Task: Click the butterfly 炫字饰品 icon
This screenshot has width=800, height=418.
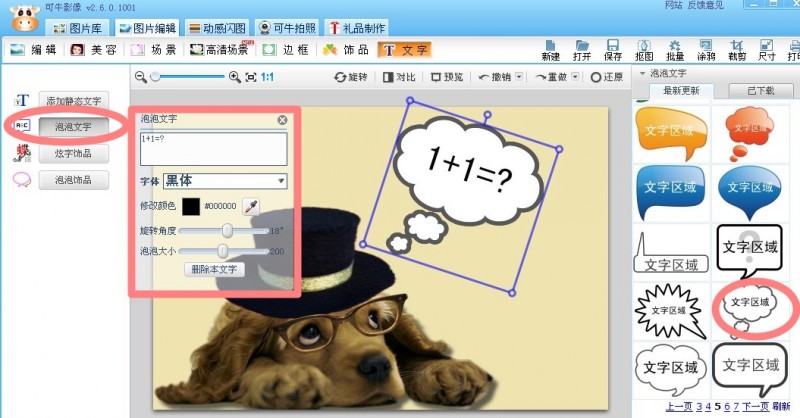Action: [x=22, y=153]
